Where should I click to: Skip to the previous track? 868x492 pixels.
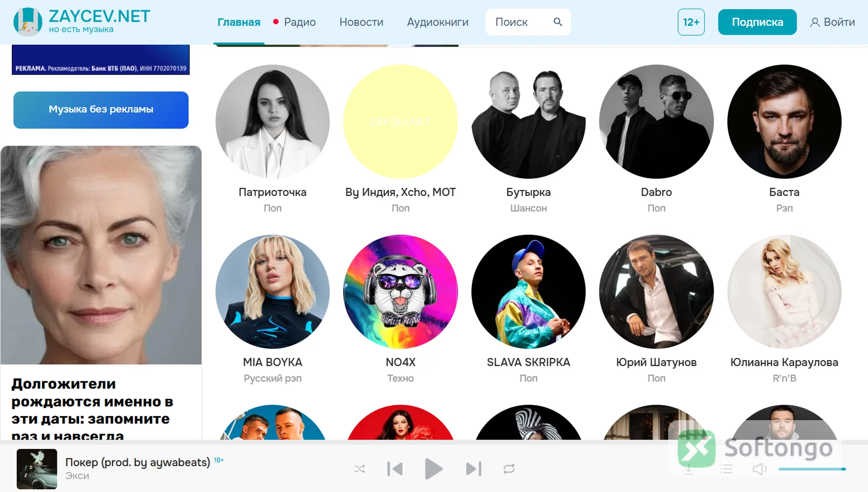coord(395,469)
